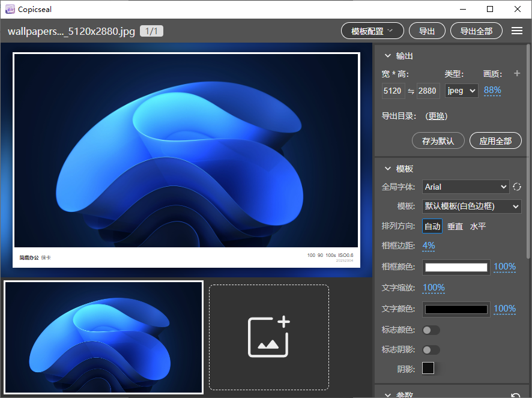This screenshot has width=532, height=398.
Task: Click the width-height swap icon
Action: (411, 91)
